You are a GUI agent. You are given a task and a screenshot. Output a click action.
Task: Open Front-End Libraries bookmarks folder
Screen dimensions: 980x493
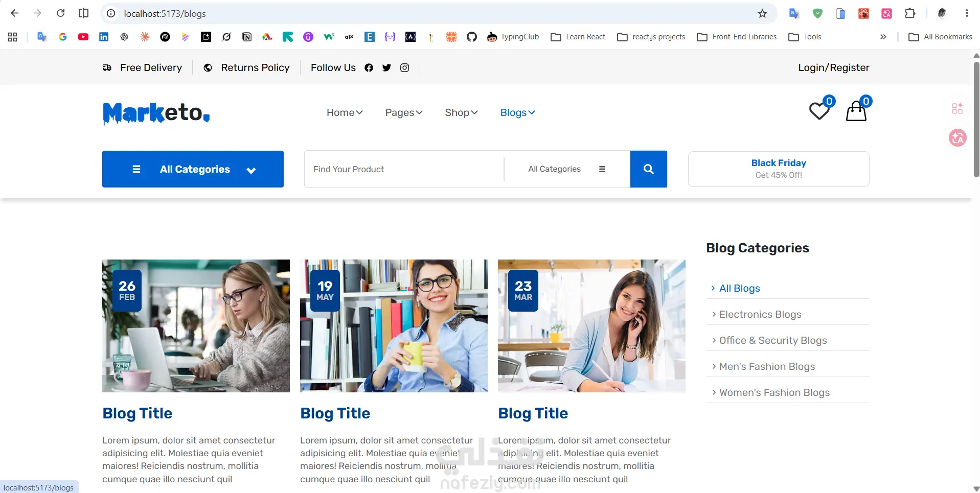pyautogui.click(x=737, y=37)
